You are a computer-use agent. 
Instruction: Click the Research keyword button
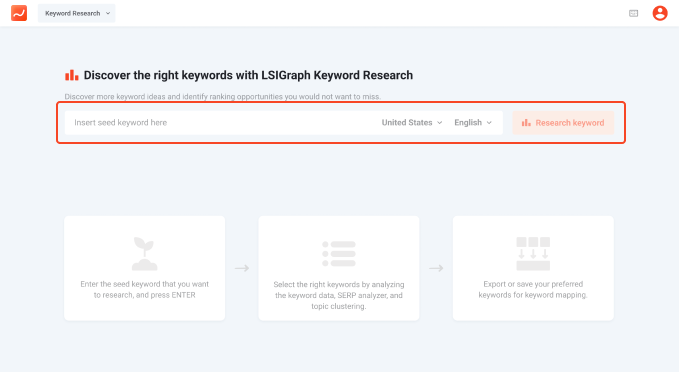tap(563, 123)
